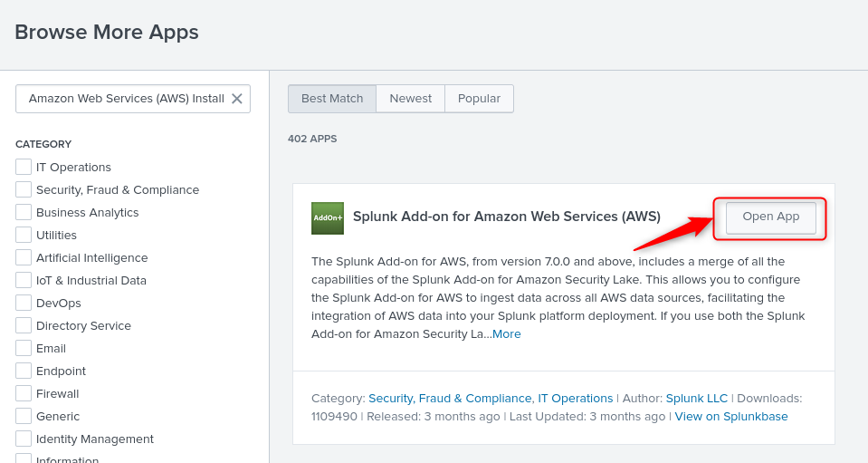
Task: Check the IT Operations category checkbox
Action: pyautogui.click(x=24, y=167)
